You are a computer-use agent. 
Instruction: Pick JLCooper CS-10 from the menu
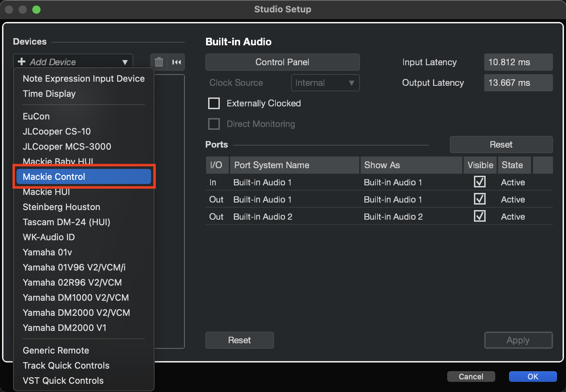coord(84,131)
